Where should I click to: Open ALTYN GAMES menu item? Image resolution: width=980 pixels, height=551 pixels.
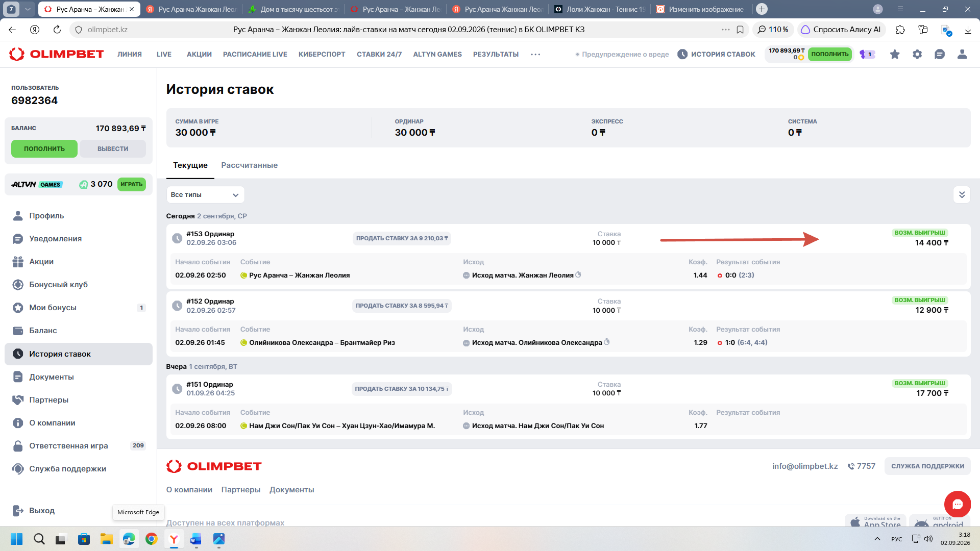tap(437, 54)
